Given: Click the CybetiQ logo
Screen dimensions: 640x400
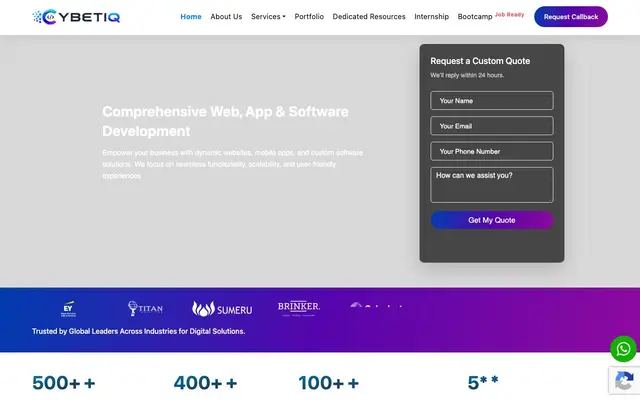Looking at the screenshot, I should pyautogui.click(x=76, y=17).
